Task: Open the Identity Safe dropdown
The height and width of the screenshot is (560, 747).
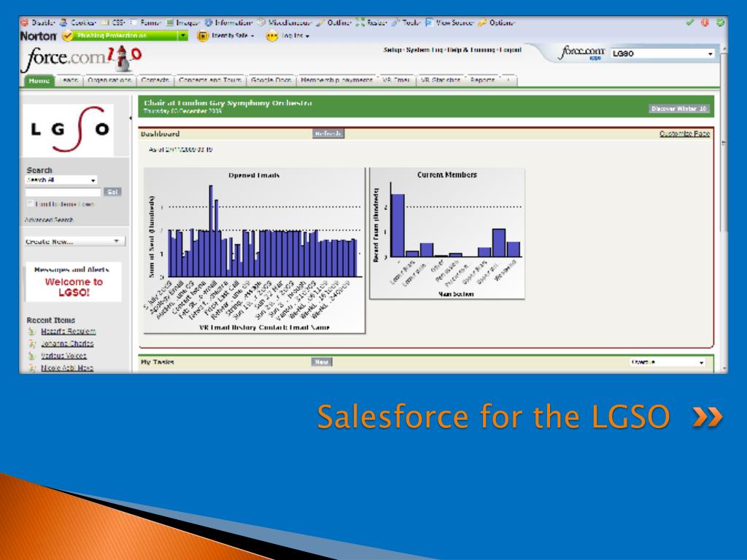Action: (x=225, y=36)
